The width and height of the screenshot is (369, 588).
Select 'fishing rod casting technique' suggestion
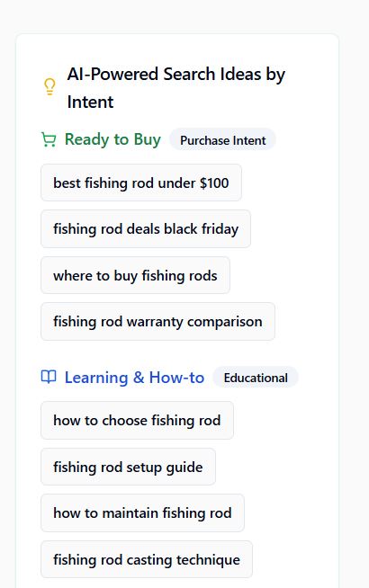tap(147, 559)
